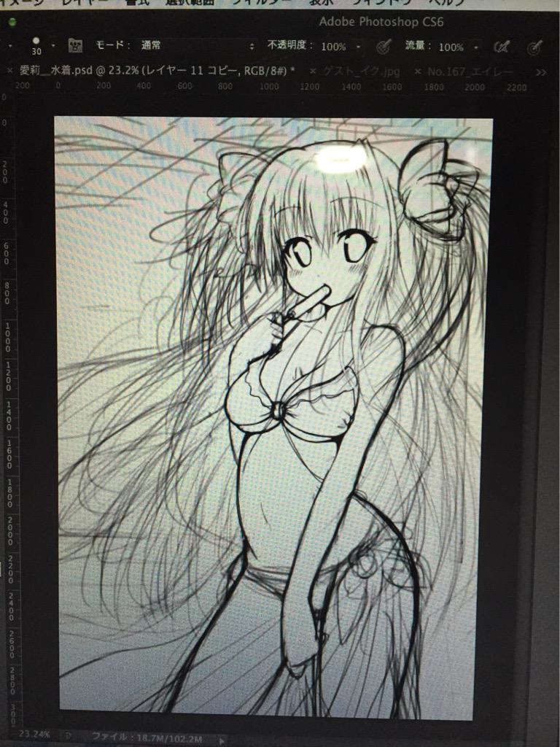Image resolution: width=560 pixels, height=747 pixels.
Task: Toggle the Brush panel icon before モード
Action: pos(75,45)
